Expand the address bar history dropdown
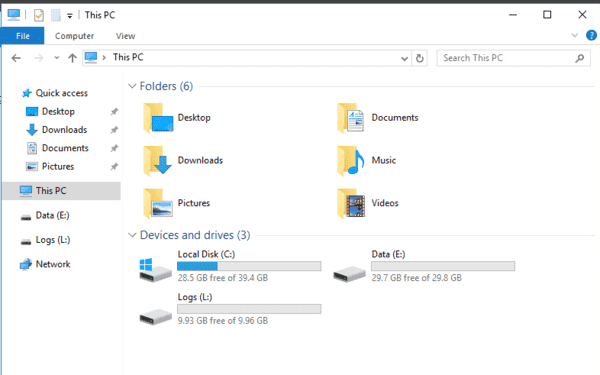The width and height of the screenshot is (600, 375). click(404, 59)
